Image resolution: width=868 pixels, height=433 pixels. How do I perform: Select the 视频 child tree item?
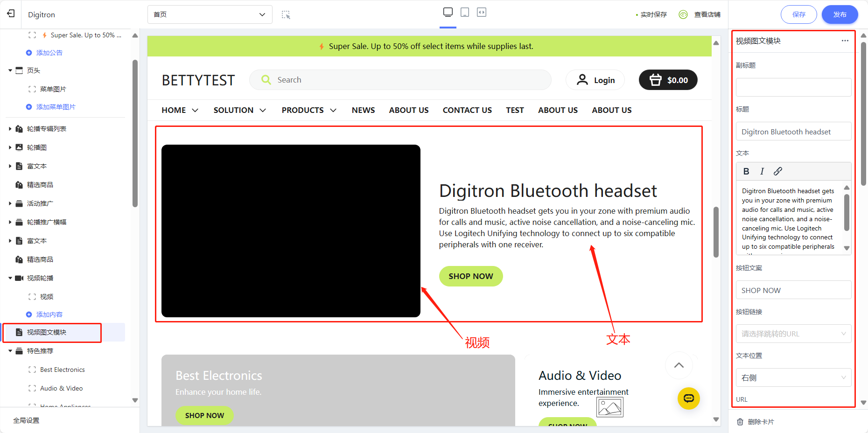(x=47, y=297)
